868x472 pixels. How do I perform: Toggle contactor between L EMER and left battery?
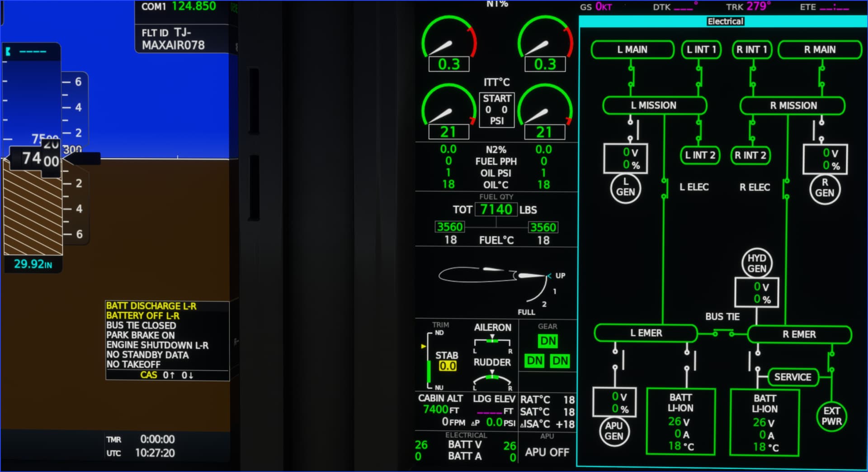click(x=687, y=360)
